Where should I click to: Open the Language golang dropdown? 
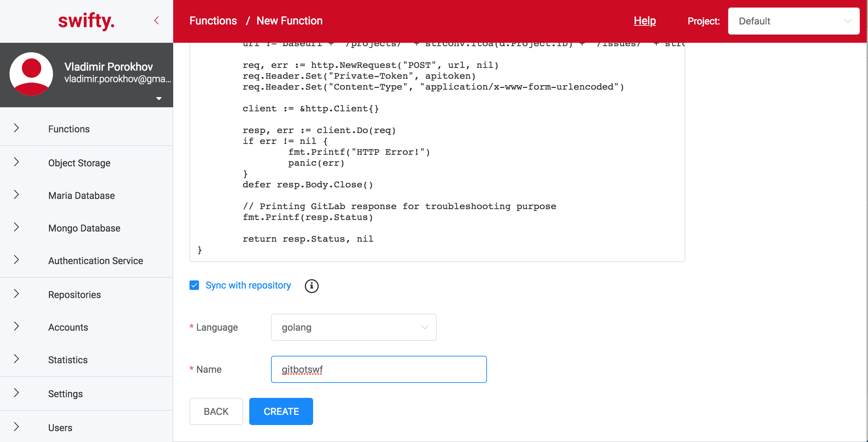click(354, 327)
